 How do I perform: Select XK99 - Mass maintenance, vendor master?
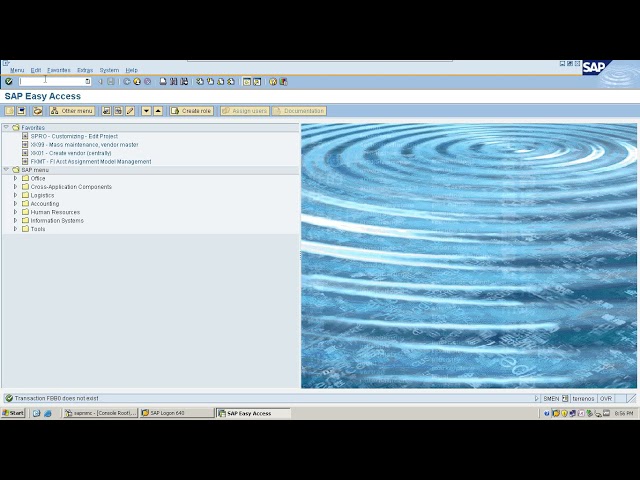click(x=84, y=144)
